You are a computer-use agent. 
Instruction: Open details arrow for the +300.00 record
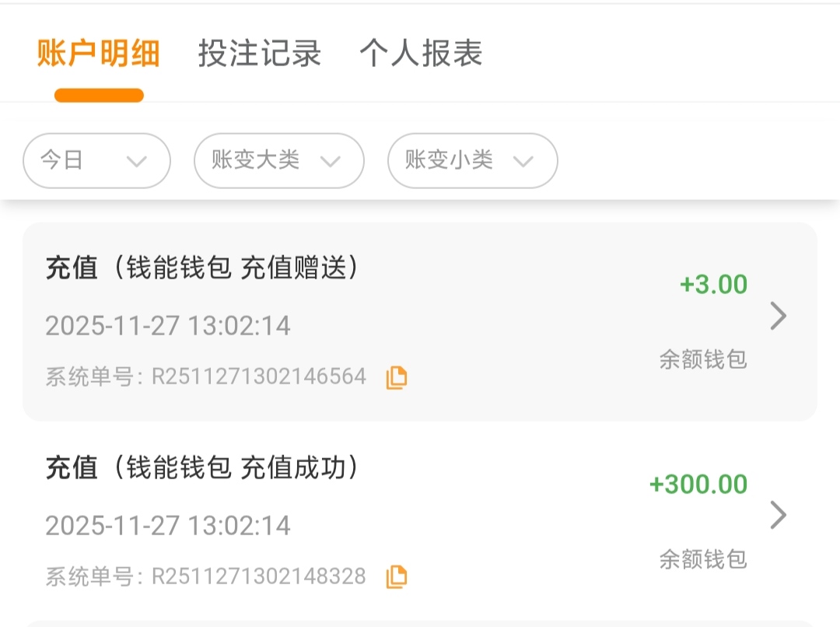point(778,515)
